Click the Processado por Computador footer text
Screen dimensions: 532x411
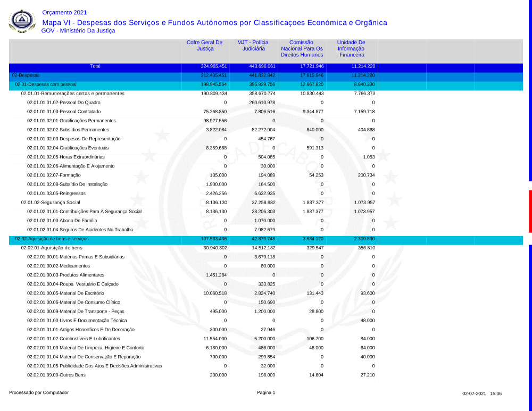39,393
